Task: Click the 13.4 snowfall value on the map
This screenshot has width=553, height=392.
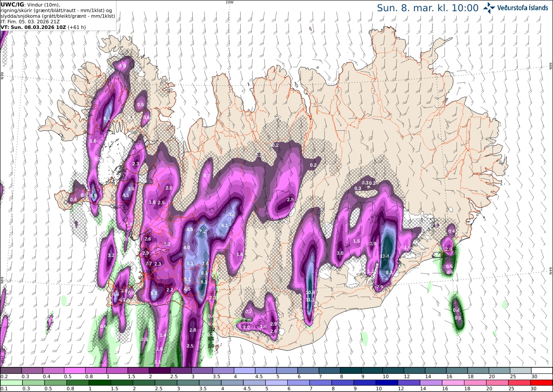Action: (x=385, y=256)
